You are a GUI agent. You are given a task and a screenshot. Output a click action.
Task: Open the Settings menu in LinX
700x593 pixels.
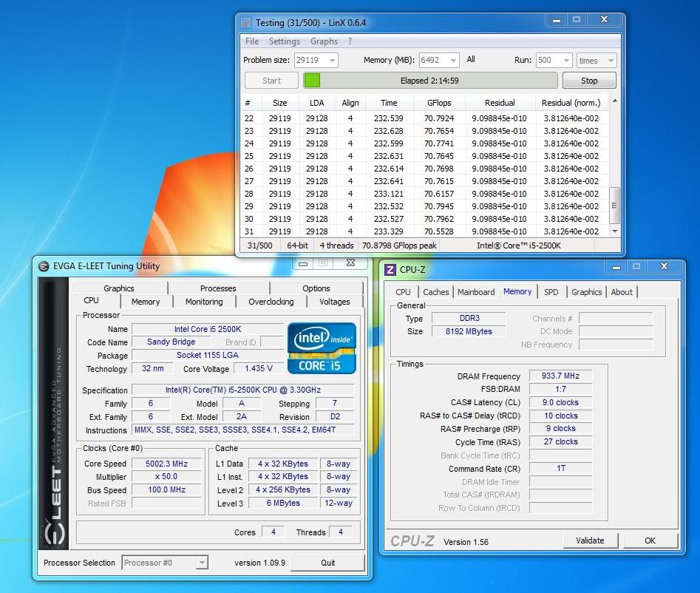coord(285,41)
